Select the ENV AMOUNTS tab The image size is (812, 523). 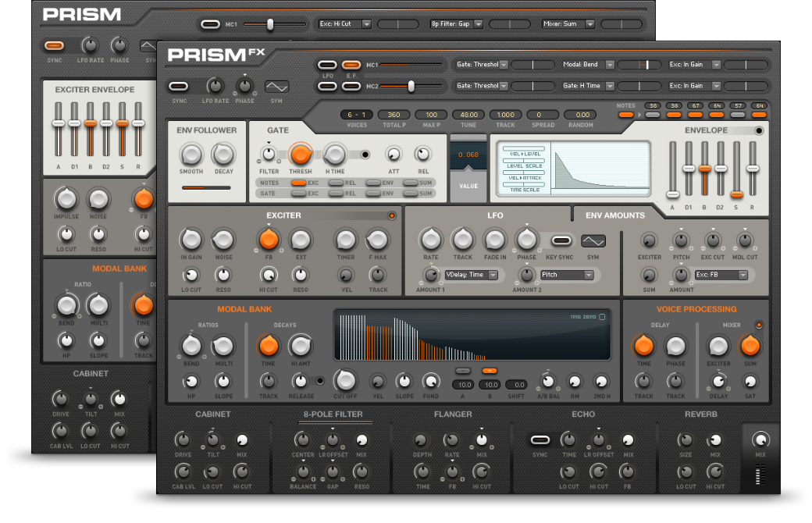614,215
